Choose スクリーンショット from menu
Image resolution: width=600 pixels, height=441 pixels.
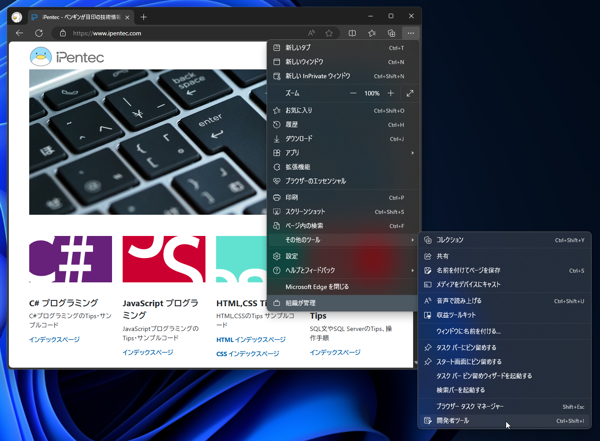pyautogui.click(x=342, y=212)
